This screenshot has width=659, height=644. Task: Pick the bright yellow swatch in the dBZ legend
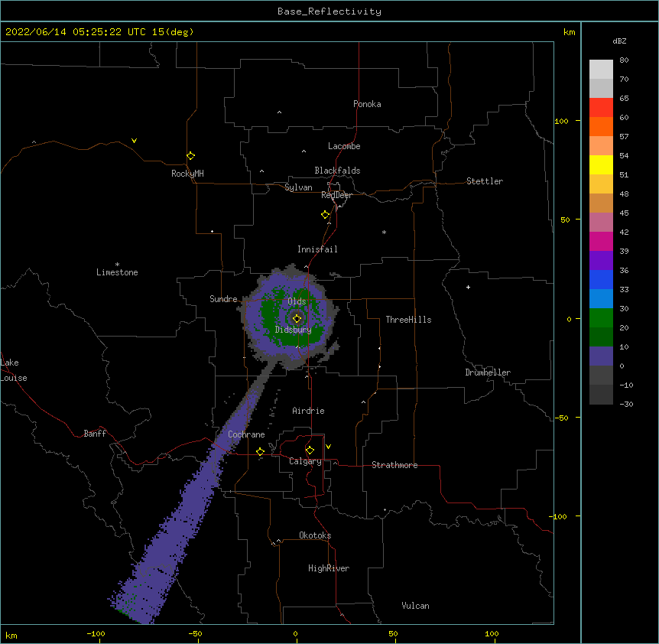[601, 164]
